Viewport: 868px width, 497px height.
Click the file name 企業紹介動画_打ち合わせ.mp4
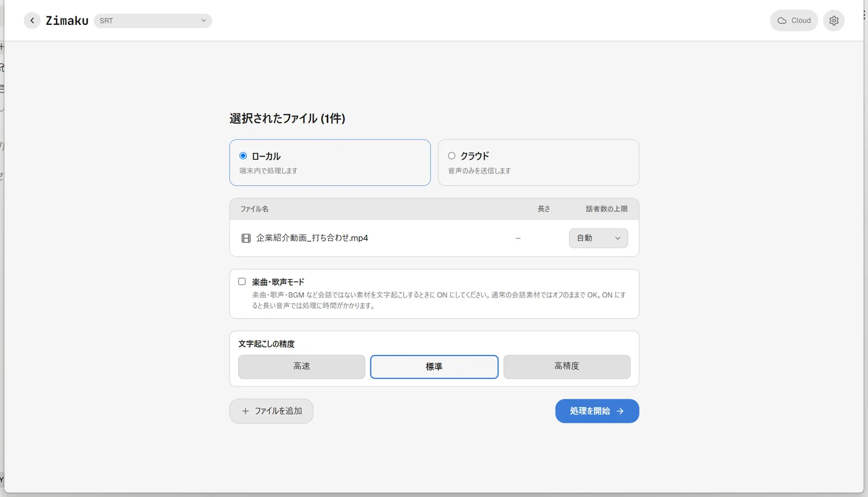312,238
